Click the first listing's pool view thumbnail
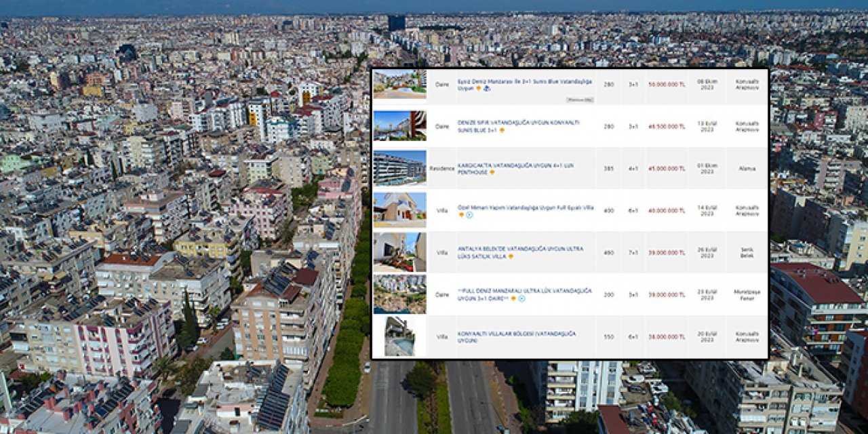Screen dimensions: 868x434 399,84
